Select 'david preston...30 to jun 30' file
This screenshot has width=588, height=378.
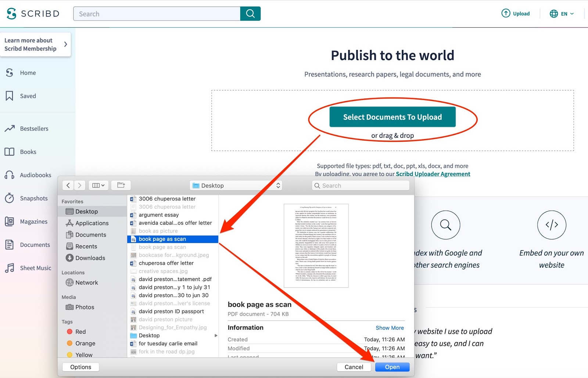pyautogui.click(x=173, y=295)
